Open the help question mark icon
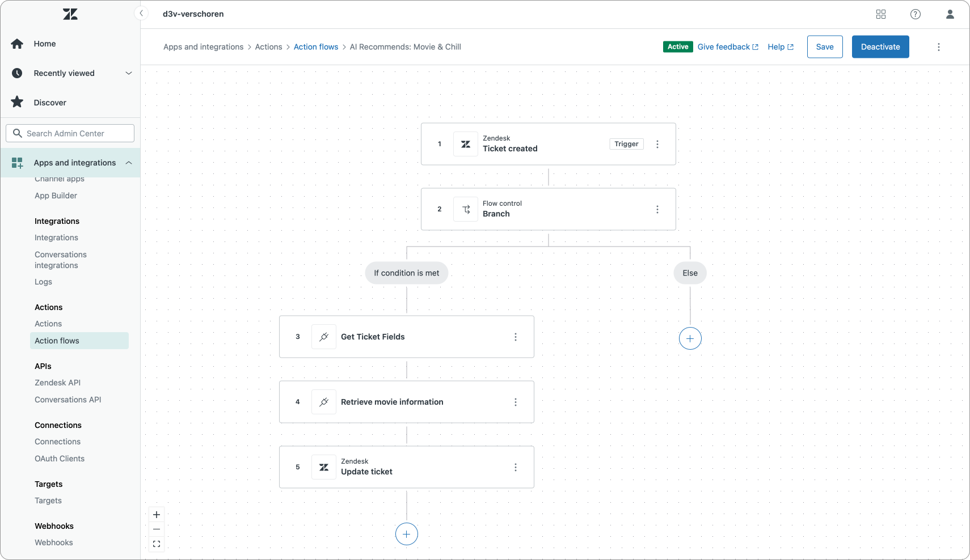Screen dimensions: 970x560 point(916,14)
